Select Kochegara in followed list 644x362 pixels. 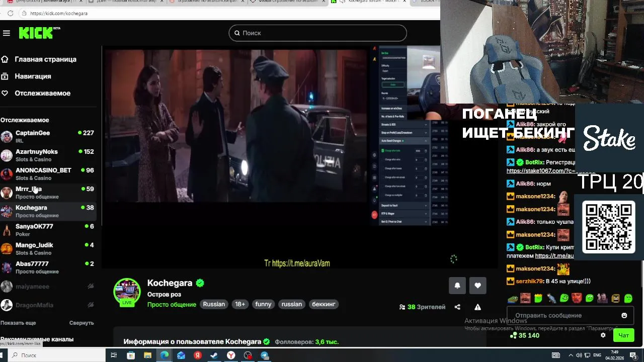point(48,211)
